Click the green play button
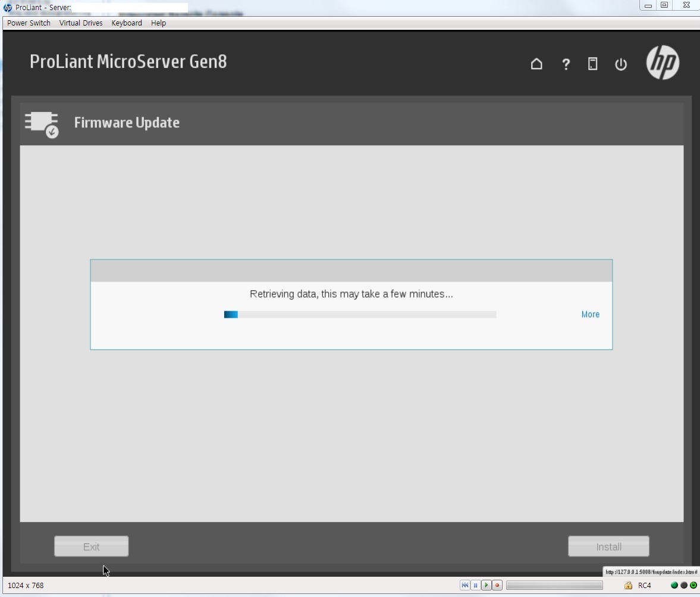 coord(486,585)
